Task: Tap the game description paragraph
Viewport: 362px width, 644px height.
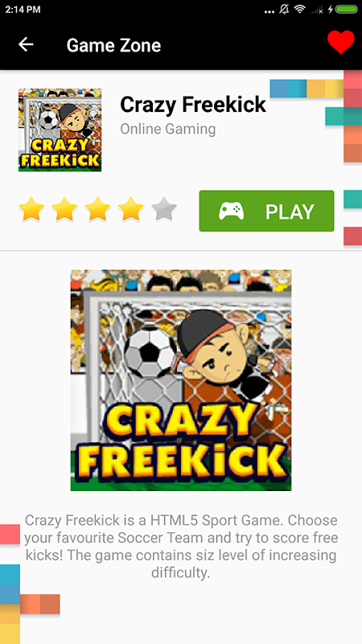Action: (x=180, y=547)
